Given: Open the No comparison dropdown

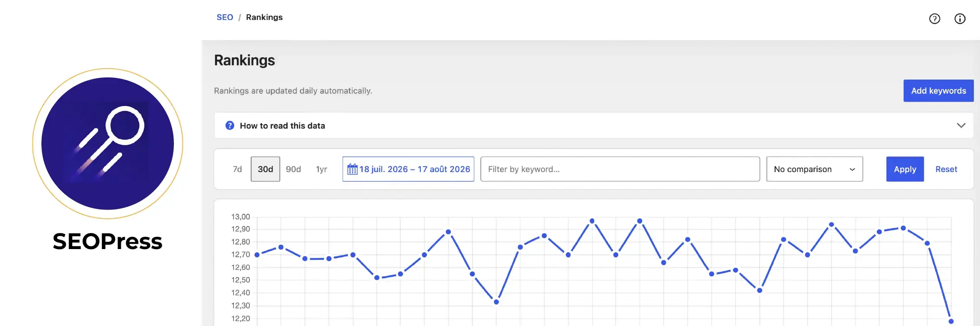Looking at the screenshot, I should coord(814,169).
